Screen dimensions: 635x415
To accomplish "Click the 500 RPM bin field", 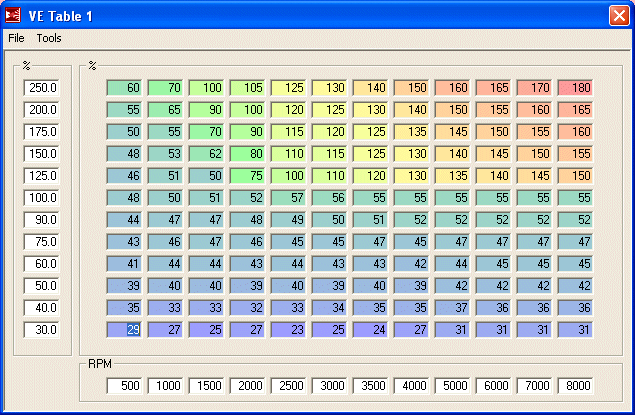I will pyautogui.click(x=127, y=386).
